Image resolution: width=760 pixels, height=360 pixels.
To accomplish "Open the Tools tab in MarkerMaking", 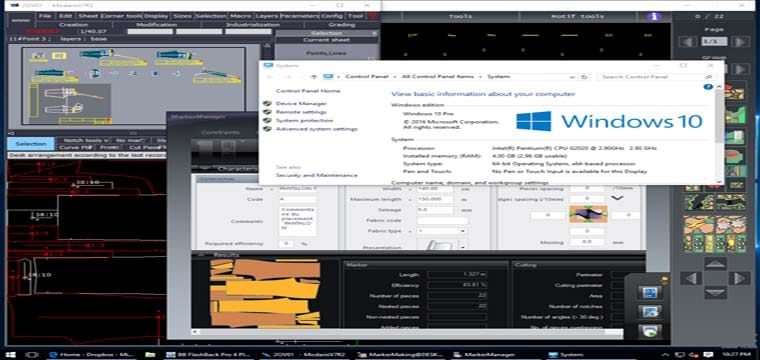I will (459, 16).
